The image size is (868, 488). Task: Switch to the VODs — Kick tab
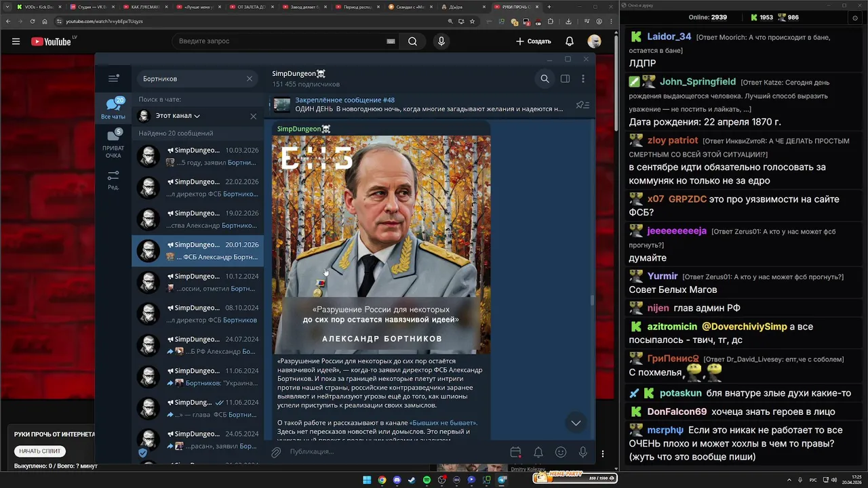pyautogui.click(x=39, y=7)
